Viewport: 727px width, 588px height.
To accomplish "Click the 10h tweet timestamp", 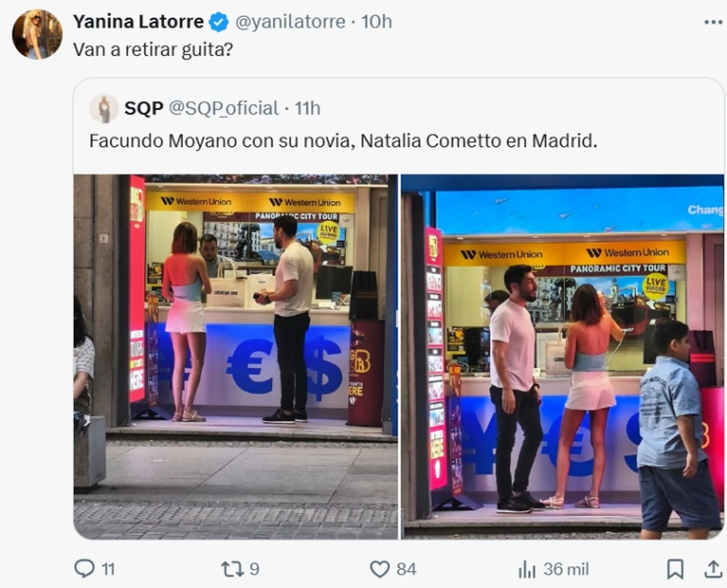I will 377,22.
